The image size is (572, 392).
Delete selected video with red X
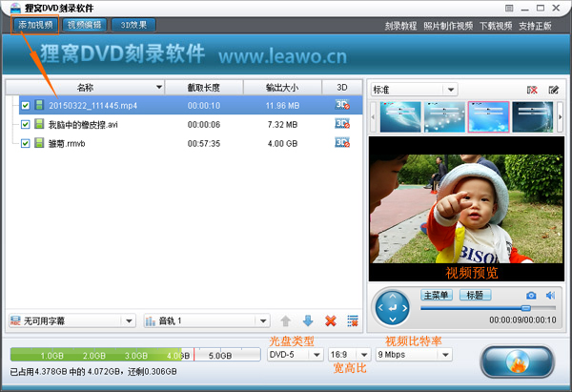tap(331, 320)
